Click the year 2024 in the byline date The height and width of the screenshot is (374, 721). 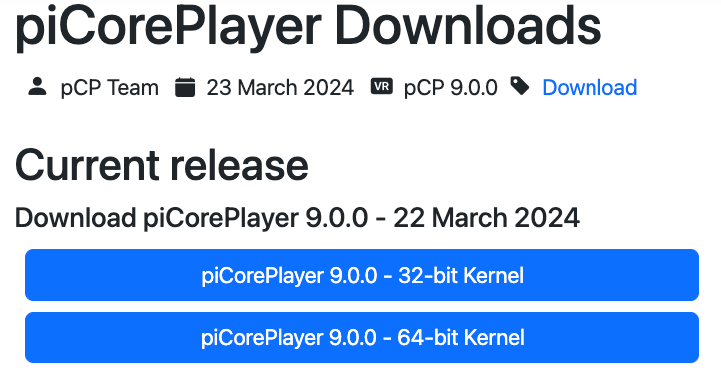coord(329,87)
